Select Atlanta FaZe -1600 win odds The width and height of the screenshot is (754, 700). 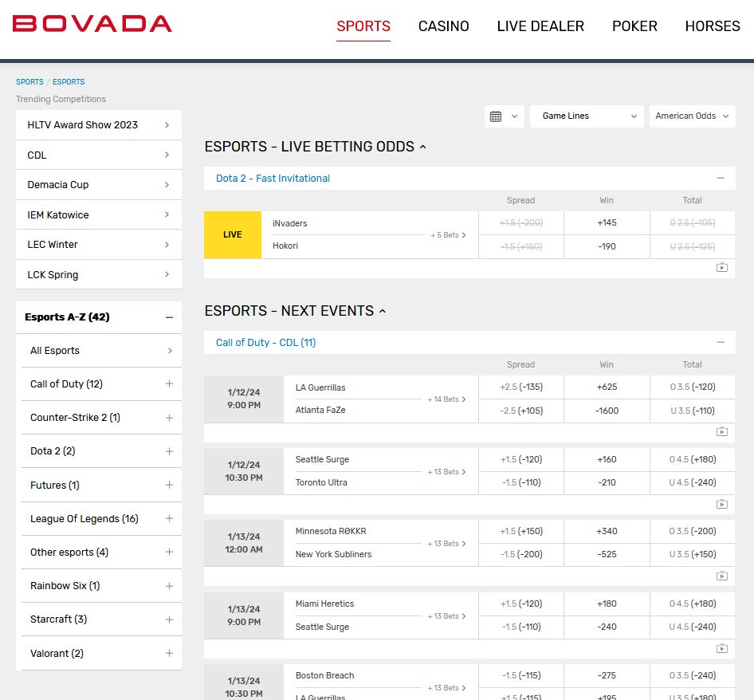click(607, 411)
